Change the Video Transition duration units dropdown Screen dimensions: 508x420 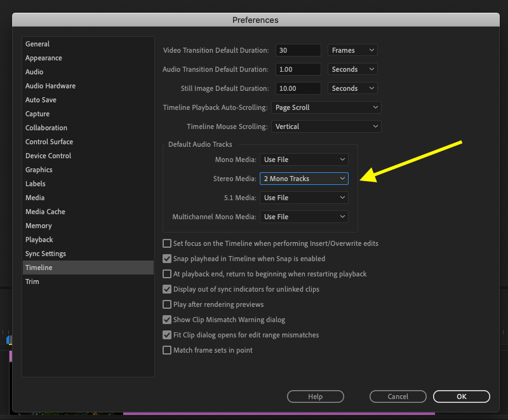[352, 50]
